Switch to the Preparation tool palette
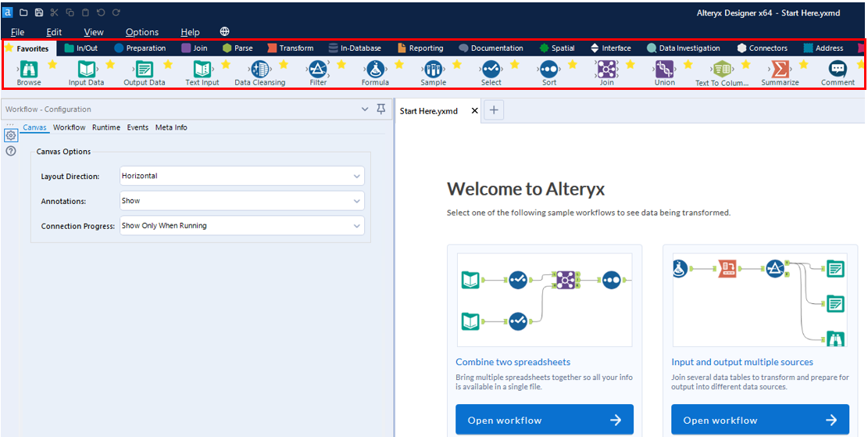The image size is (868, 437). (140, 48)
